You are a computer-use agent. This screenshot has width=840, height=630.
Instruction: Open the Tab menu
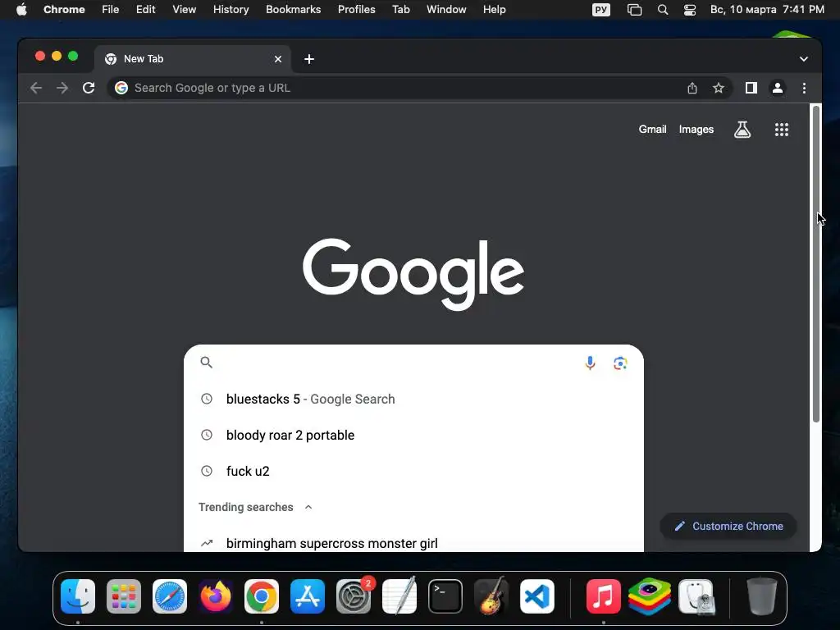click(400, 10)
